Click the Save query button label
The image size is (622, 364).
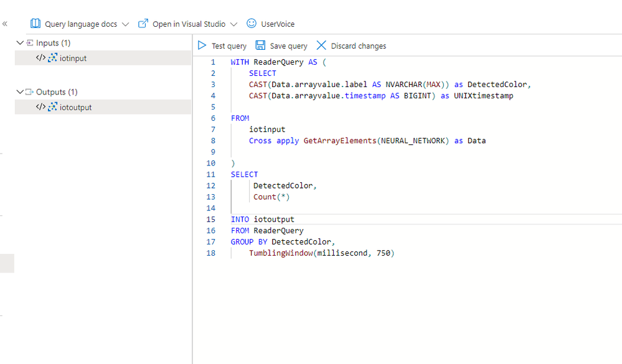(288, 46)
